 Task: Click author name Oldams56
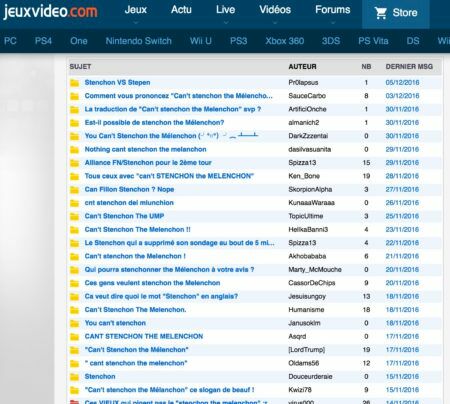(304, 363)
